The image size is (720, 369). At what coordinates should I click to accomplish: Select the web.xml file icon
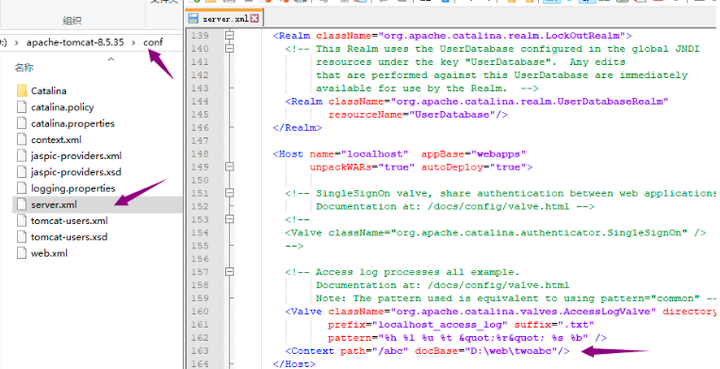tap(22, 253)
